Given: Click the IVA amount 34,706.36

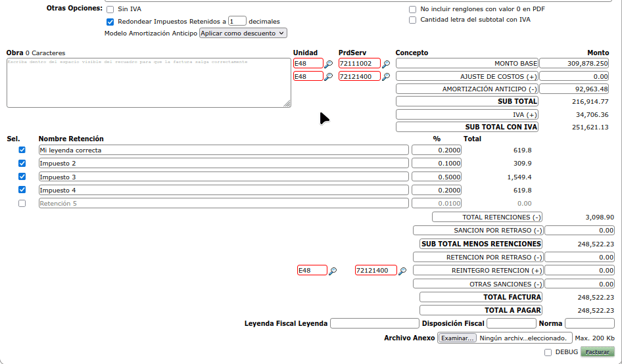Looking at the screenshot, I should (592, 115).
